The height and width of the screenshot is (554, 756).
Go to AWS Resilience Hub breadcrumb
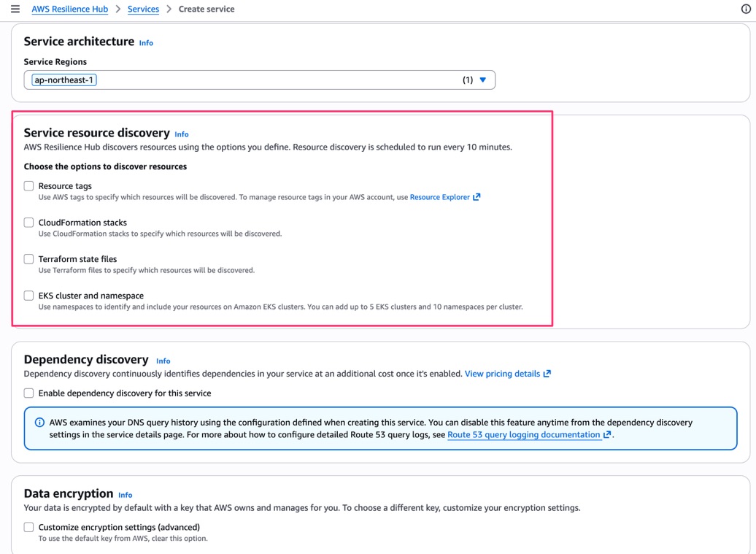tap(70, 9)
